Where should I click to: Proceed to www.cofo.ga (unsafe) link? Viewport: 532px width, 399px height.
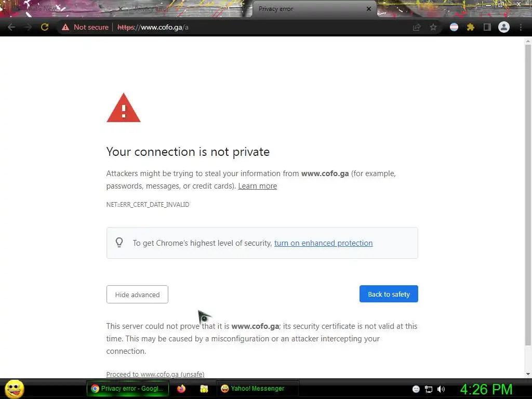coord(155,374)
